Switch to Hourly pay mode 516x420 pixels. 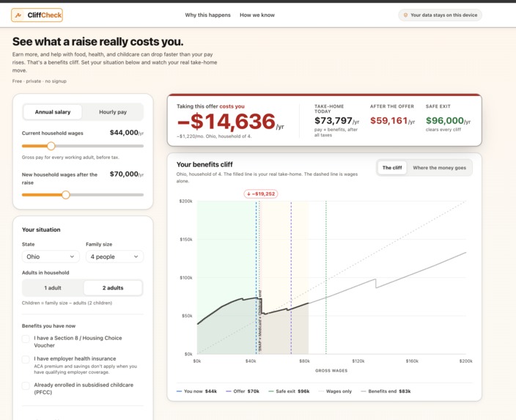click(113, 112)
